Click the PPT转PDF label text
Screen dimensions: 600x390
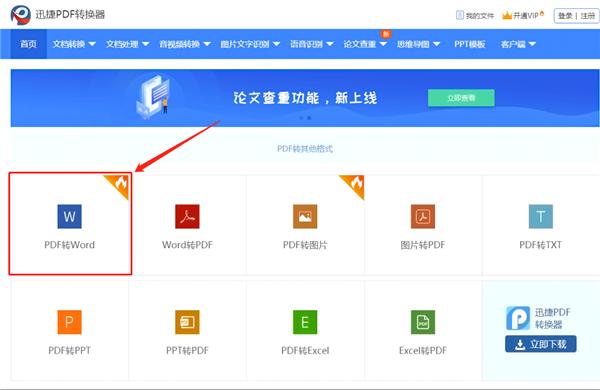[187, 351]
